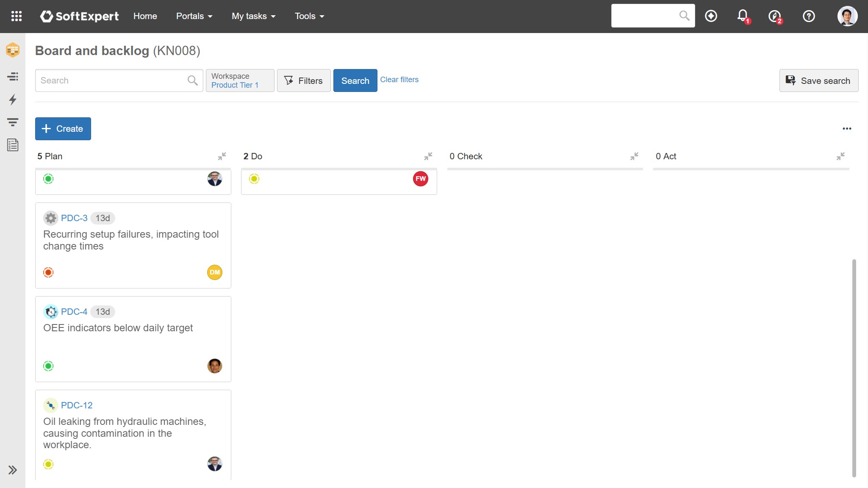The image size is (868, 488).
Task: Open the user profile avatar
Action: pos(847,16)
